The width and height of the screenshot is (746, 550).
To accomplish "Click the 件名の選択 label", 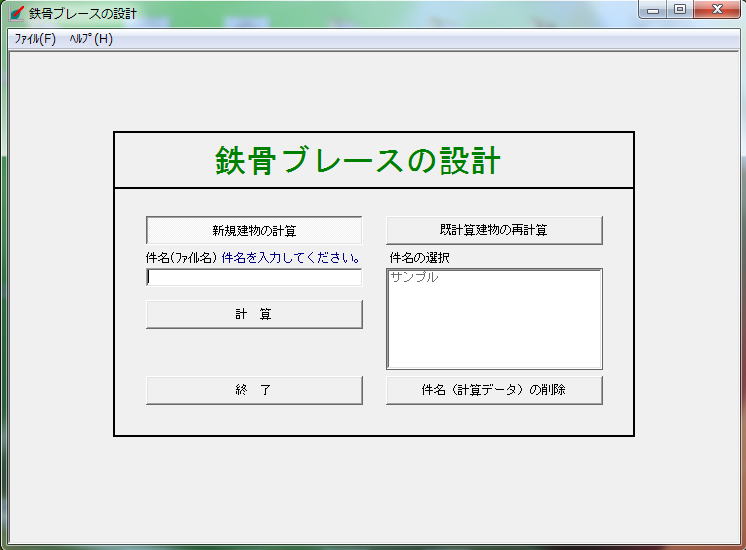I will [x=420, y=258].
